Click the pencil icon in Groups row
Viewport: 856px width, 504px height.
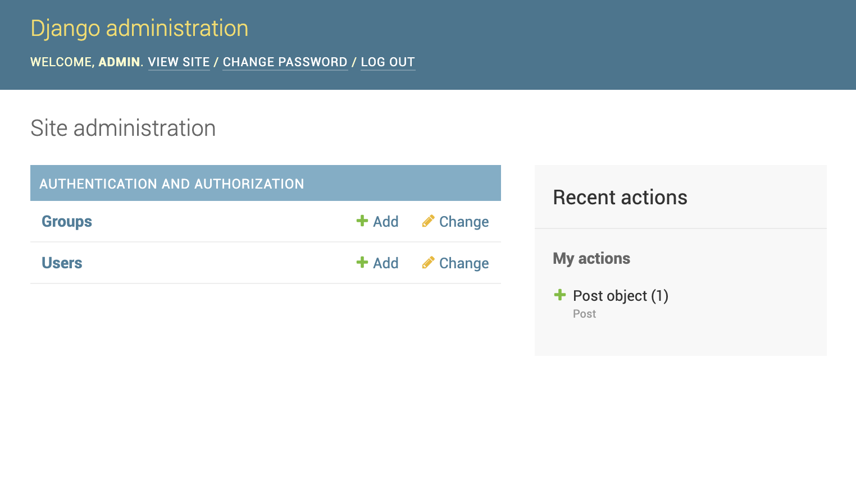pyautogui.click(x=428, y=221)
